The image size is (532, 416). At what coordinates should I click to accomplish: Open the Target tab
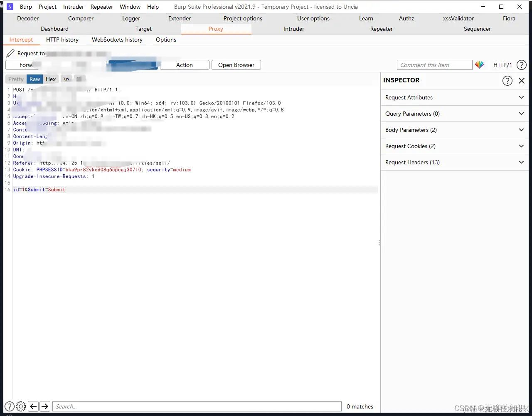click(144, 29)
